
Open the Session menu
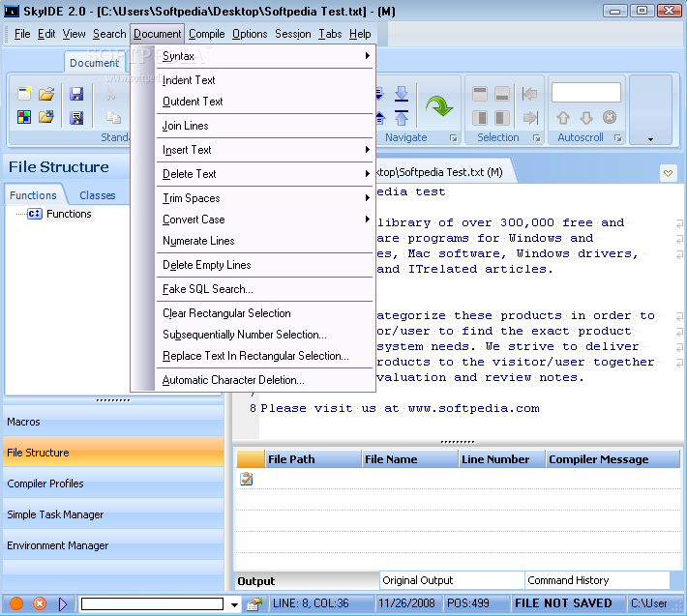[292, 34]
